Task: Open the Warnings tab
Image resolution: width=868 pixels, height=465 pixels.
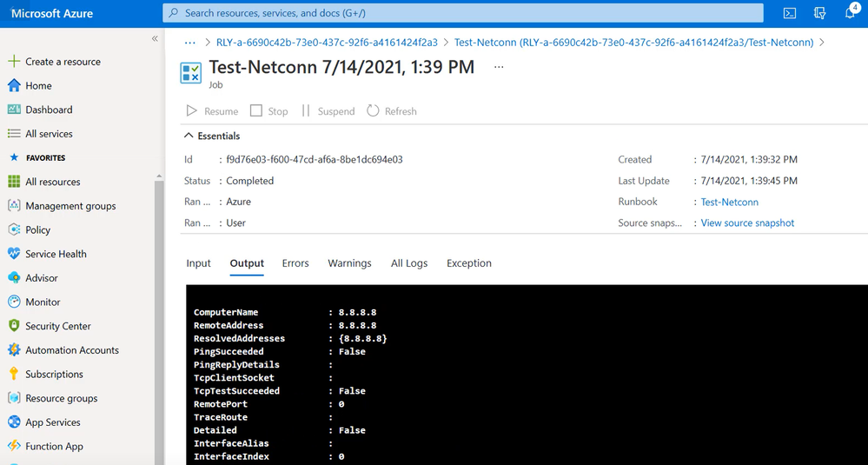Action: click(349, 263)
